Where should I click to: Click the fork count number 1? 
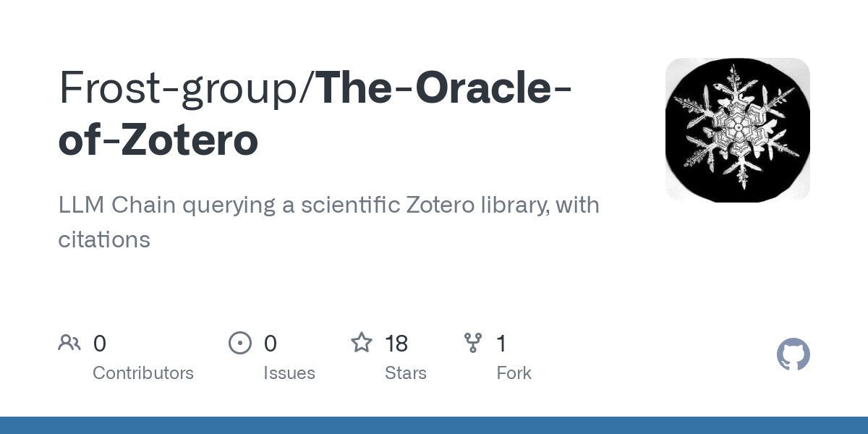tap(501, 344)
